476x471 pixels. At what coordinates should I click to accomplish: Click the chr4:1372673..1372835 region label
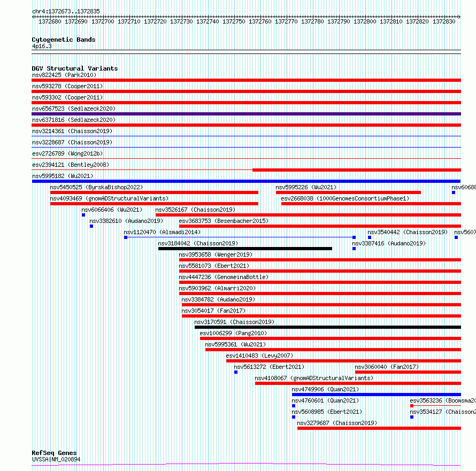(x=66, y=11)
